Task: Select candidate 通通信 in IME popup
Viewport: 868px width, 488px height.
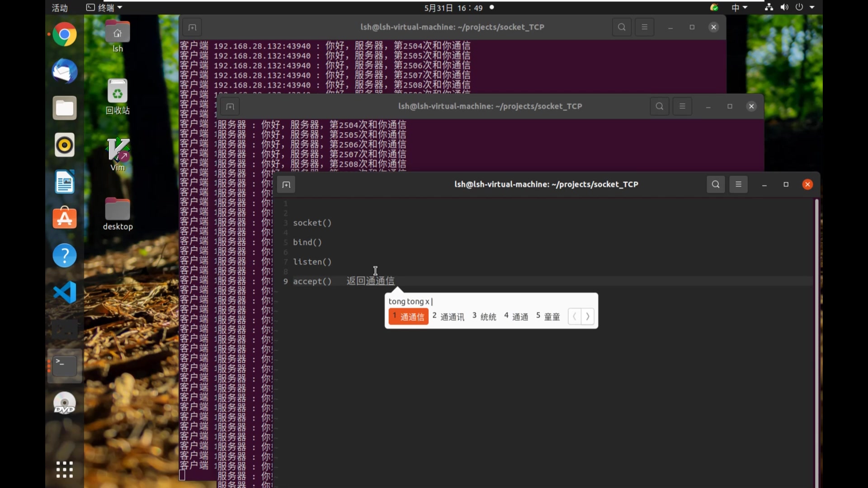Action: pos(408,316)
